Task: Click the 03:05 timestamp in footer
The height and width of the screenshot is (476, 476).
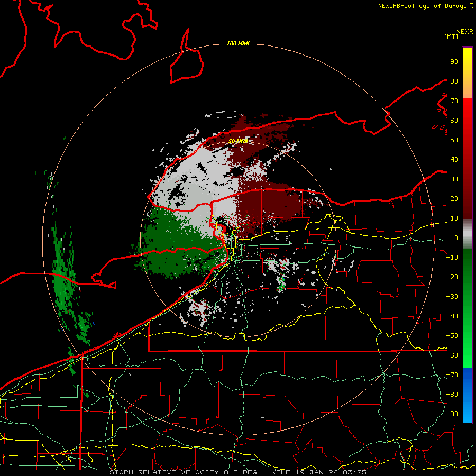Action: [354, 472]
